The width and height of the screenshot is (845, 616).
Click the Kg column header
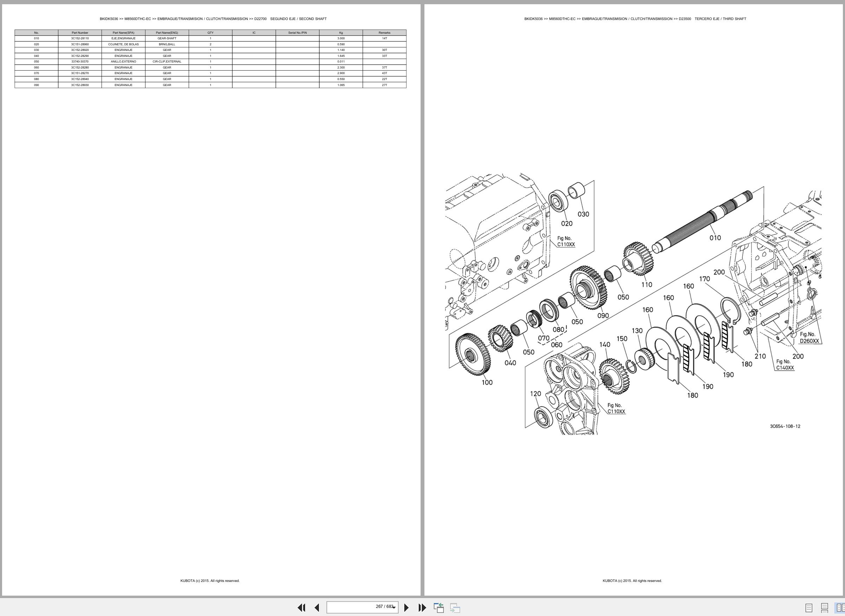(x=341, y=33)
